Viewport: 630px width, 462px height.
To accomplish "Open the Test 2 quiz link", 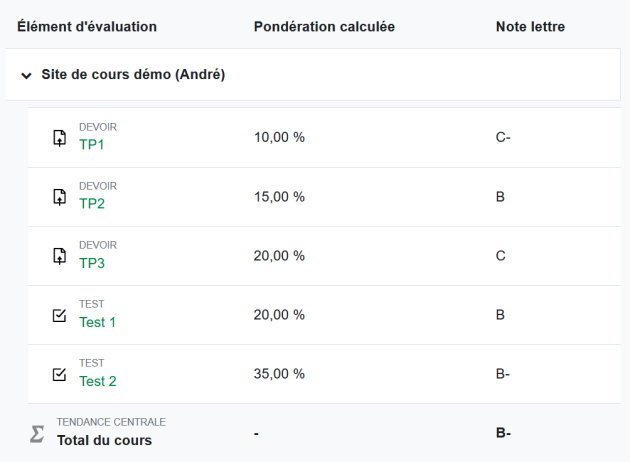I will (x=98, y=381).
